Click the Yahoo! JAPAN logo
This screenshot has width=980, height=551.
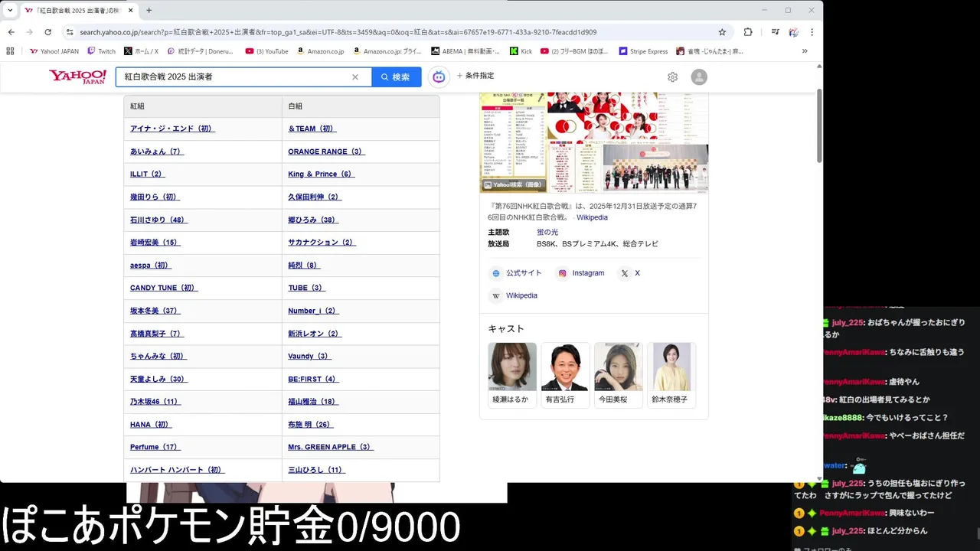[77, 77]
